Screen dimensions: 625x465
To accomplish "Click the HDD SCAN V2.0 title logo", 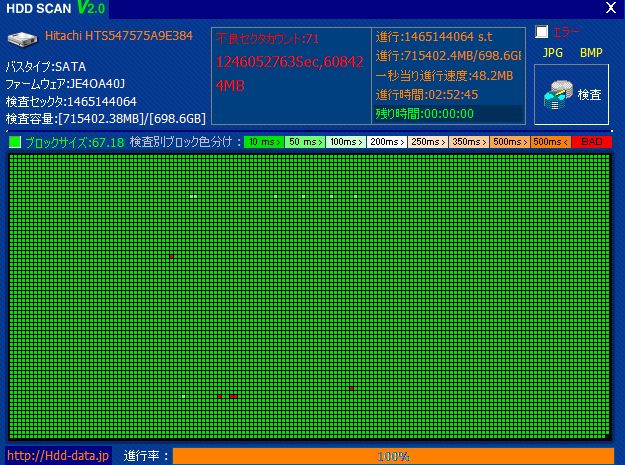I will pyautogui.click(x=55, y=8).
